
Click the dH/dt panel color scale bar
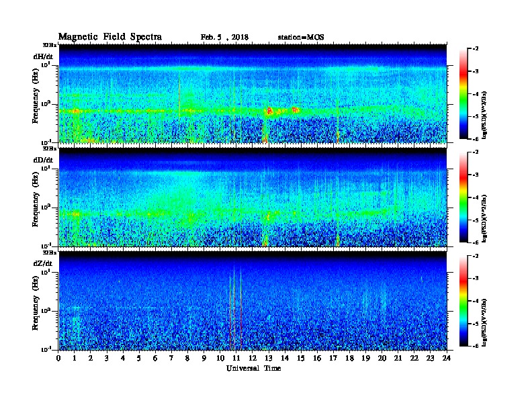coord(463,94)
